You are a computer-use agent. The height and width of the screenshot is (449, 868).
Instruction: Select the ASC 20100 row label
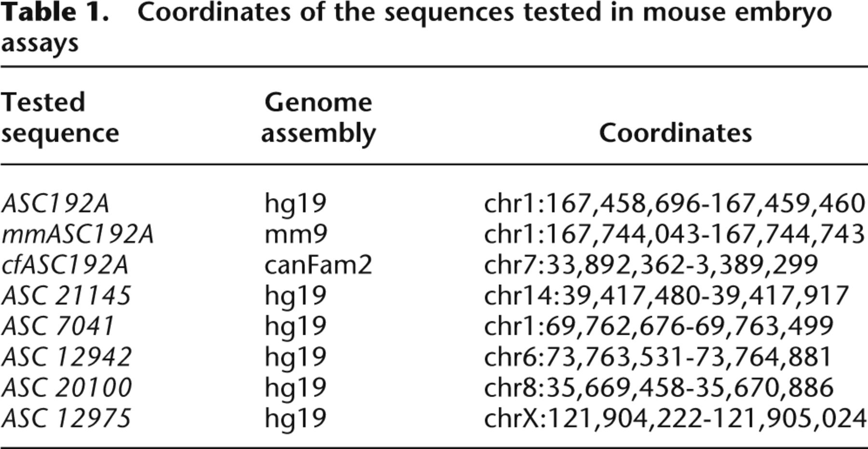(x=67, y=388)
